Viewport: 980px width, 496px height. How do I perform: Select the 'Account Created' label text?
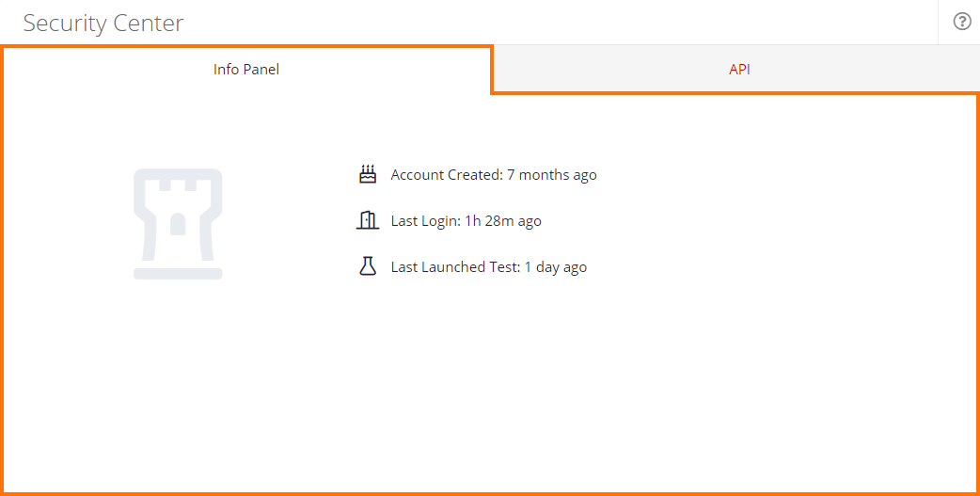coord(447,175)
